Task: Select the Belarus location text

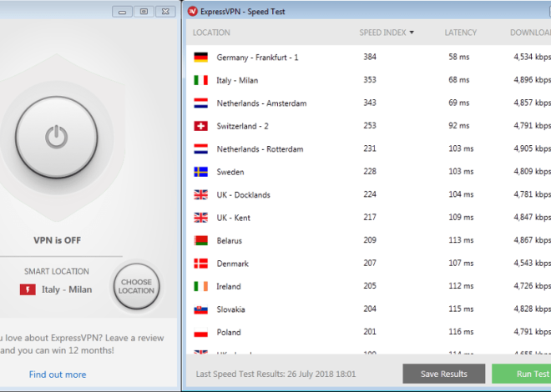Action: point(229,241)
